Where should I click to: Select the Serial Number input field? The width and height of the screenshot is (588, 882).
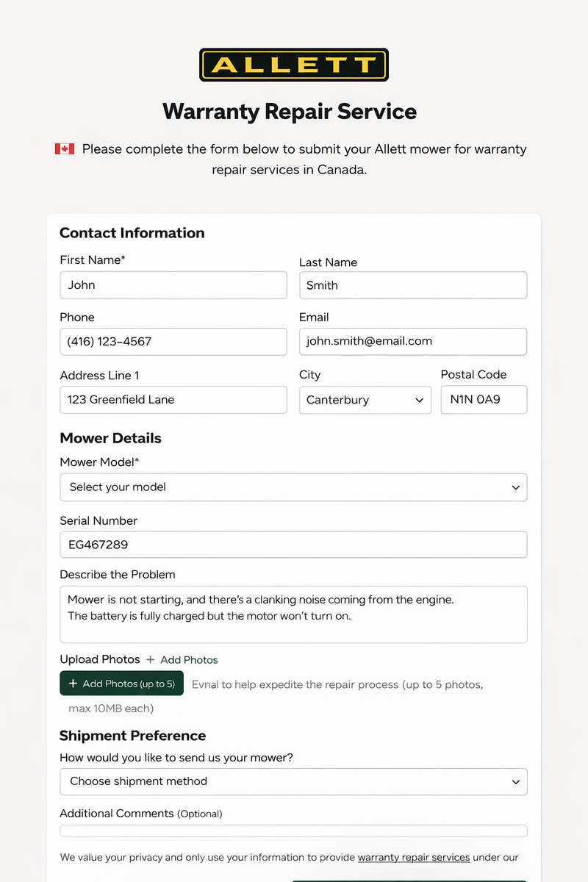[293, 545]
